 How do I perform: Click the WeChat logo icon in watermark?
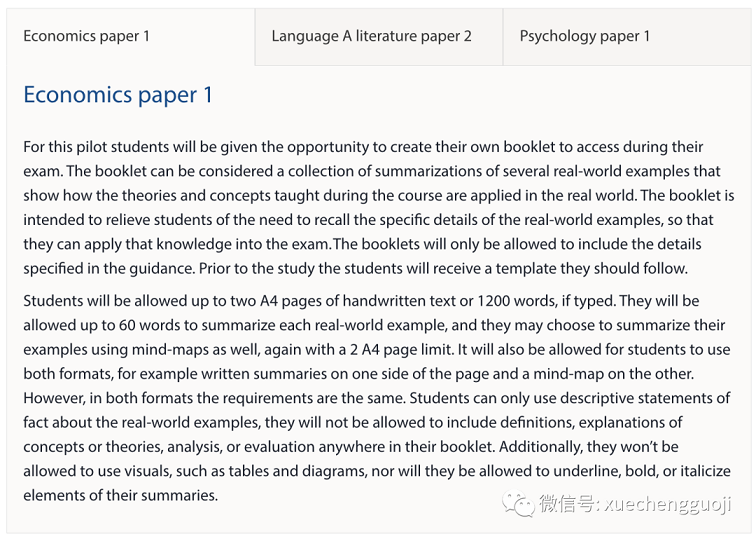tap(518, 504)
